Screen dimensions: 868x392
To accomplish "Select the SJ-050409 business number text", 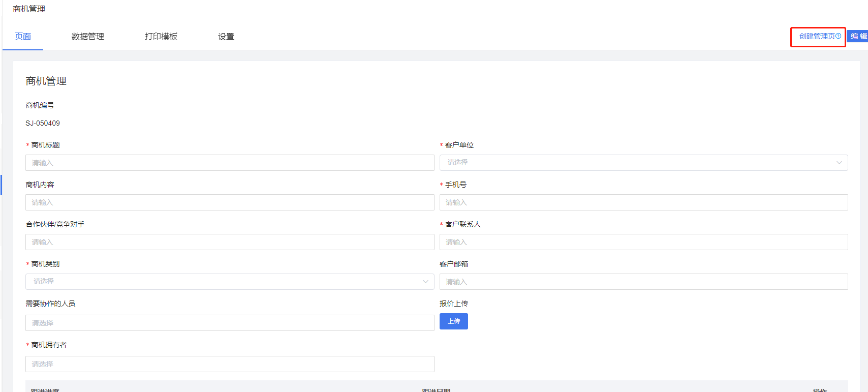I will coord(43,123).
